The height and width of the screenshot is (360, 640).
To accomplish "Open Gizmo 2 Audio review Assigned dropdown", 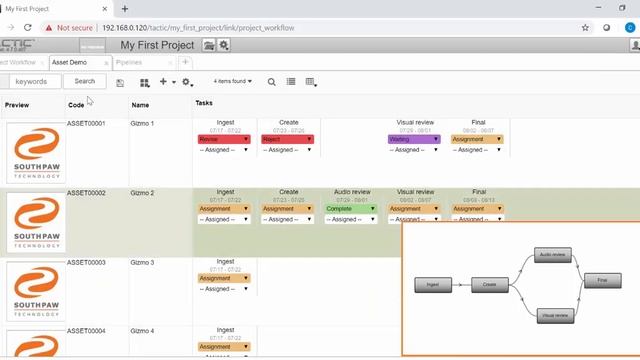I will [351, 219].
